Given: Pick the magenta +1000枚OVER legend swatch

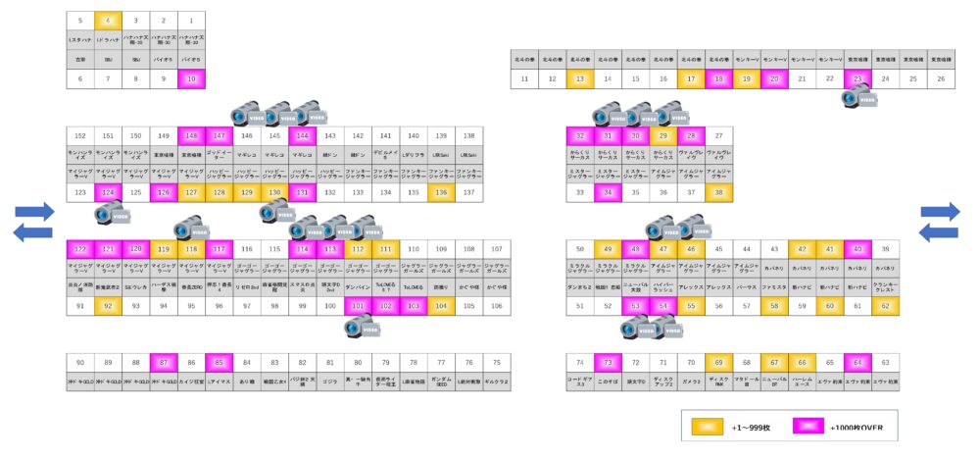Looking at the screenshot, I should (808, 426).
